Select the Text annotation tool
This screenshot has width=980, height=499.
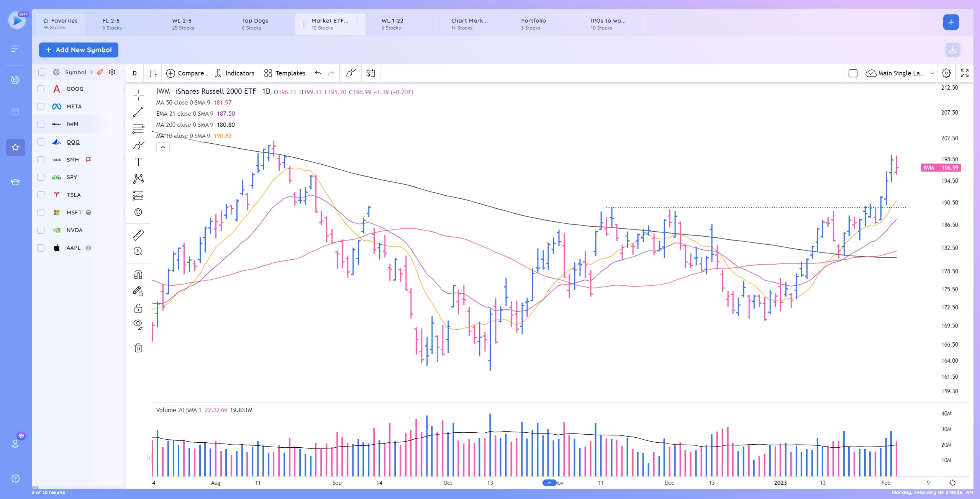point(138,162)
